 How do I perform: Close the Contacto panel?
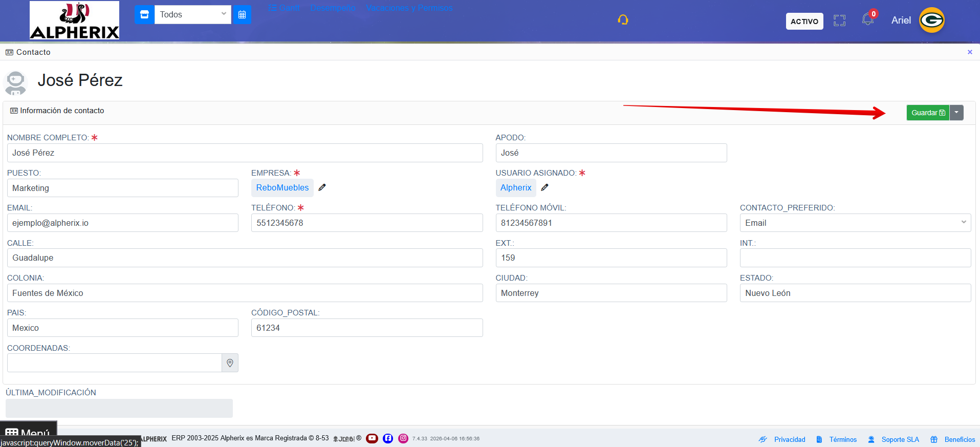click(969, 52)
